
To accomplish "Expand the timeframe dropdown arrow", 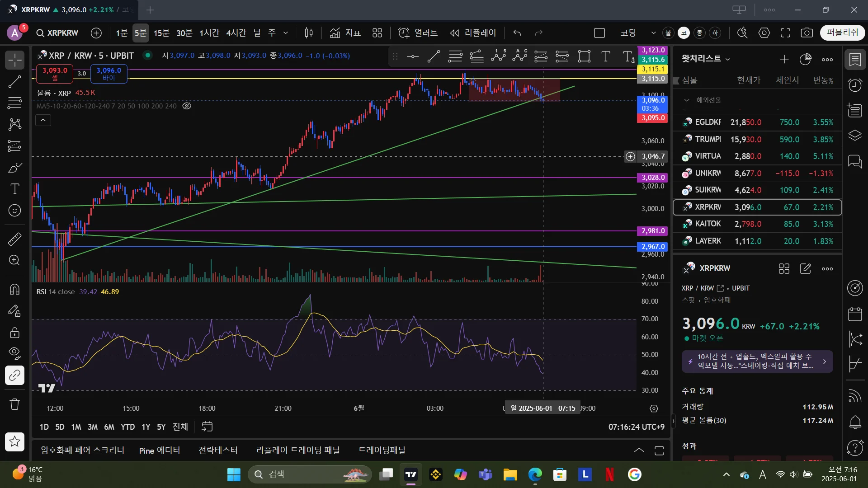I will pos(286,33).
